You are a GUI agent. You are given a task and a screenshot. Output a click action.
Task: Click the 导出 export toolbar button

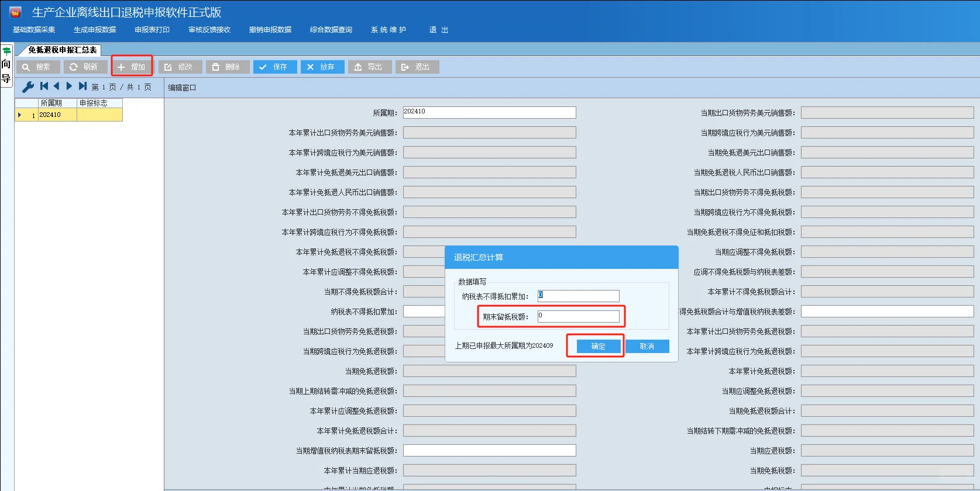coord(370,67)
